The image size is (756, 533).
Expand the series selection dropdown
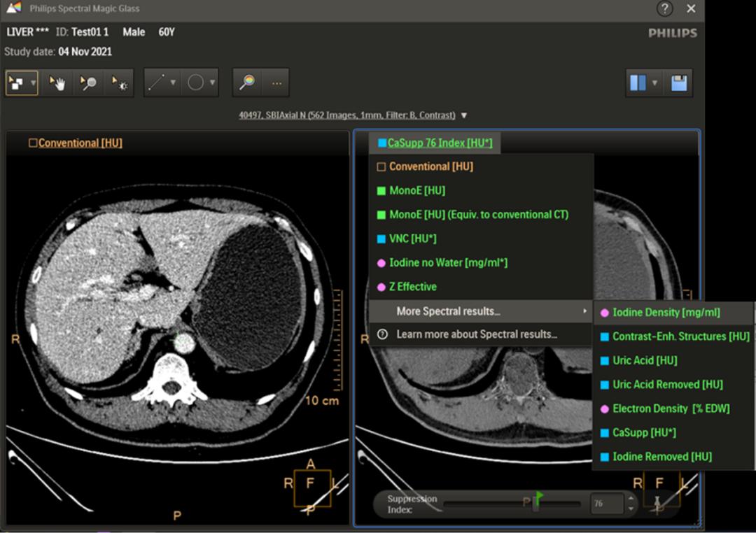[463, 115]
